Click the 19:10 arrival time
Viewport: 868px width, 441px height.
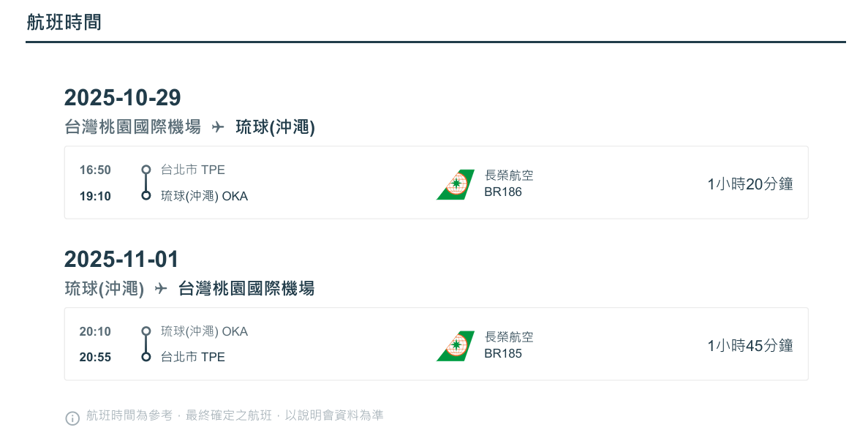95,196
